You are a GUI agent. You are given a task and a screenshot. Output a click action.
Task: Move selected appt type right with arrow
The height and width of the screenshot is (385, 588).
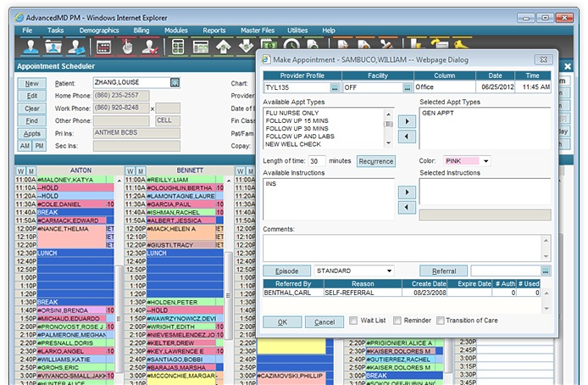pyautogui.click(x=407, y=121)
